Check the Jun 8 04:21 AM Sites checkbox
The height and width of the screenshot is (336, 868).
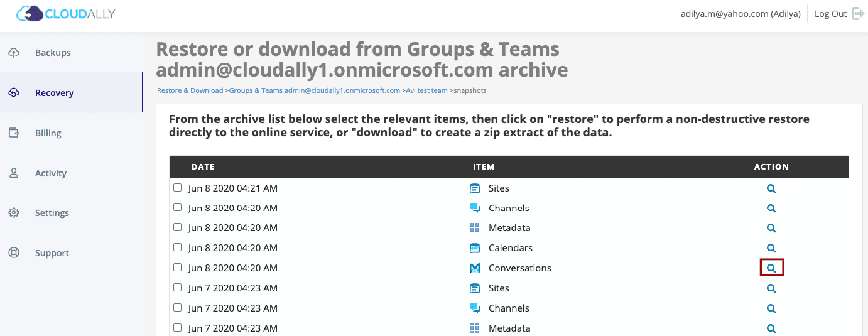tap(178, 188)
